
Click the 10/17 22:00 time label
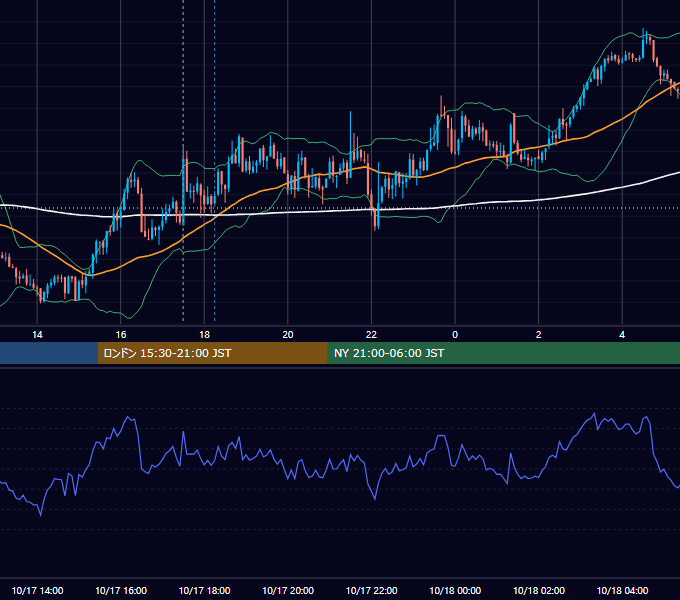371,590
